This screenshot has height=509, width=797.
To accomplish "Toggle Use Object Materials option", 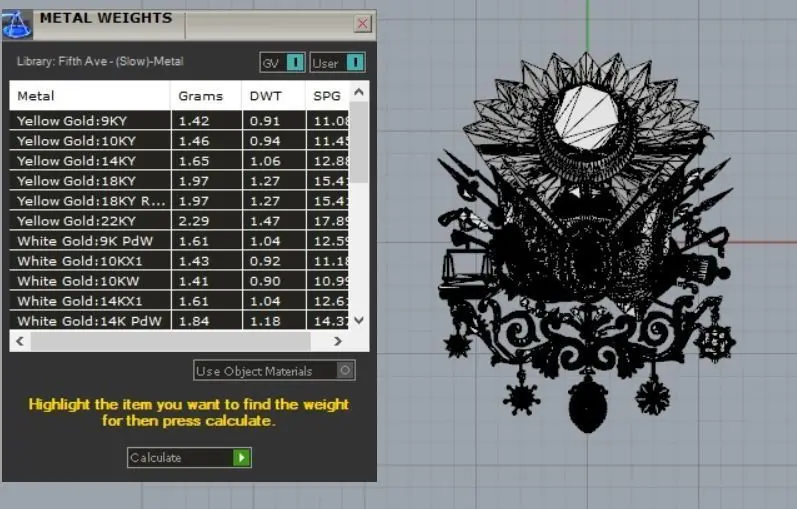I will point(274,371).
